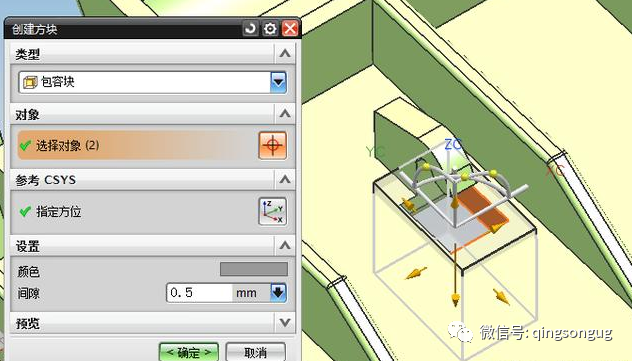Viewport: 632px width, 361px height.
Task: Click the lower-left face arrow handle of block
Action: (x=416, y=273)
